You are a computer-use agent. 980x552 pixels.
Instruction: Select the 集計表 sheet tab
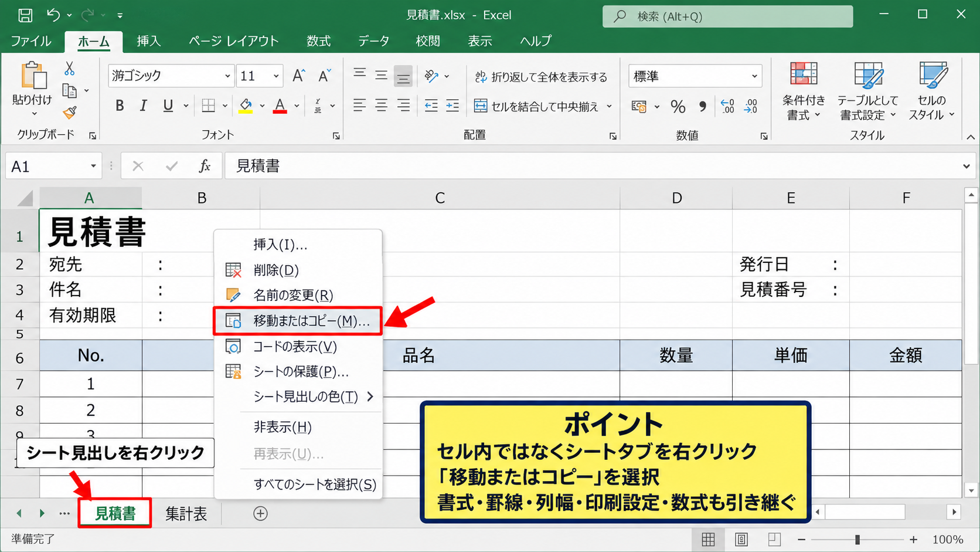click(186, 514)
